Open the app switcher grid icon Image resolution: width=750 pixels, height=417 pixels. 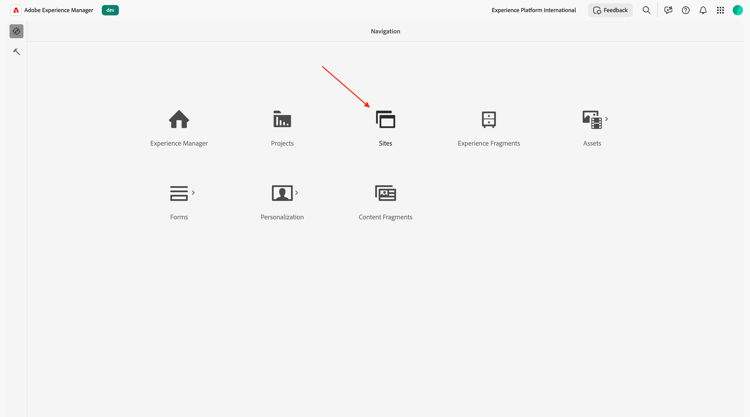(720, 10)
